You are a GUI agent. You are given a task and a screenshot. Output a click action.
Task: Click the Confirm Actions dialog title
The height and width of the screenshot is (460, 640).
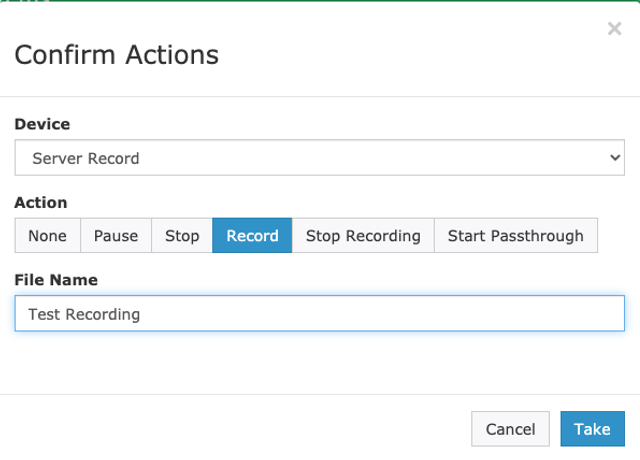click(x=116, y=54)
